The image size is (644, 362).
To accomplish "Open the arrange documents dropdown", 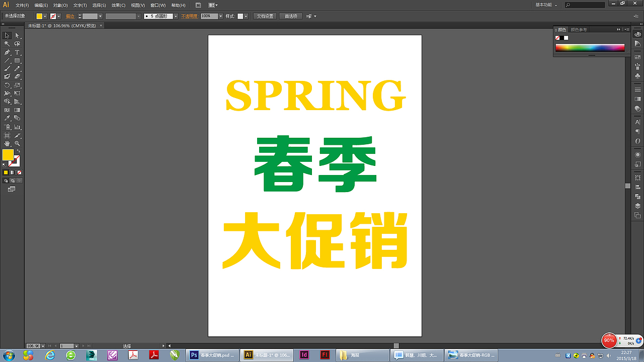I will 213,5.
